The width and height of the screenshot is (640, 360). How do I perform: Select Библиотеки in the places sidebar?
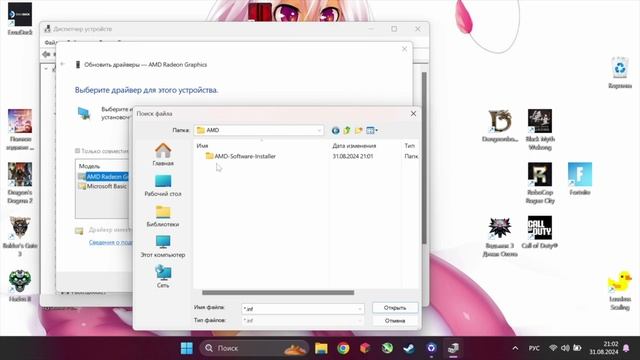[x=163, y=216]
